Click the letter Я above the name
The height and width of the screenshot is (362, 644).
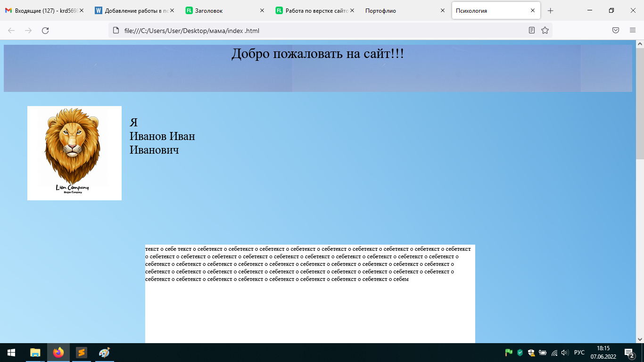point(133,123)
